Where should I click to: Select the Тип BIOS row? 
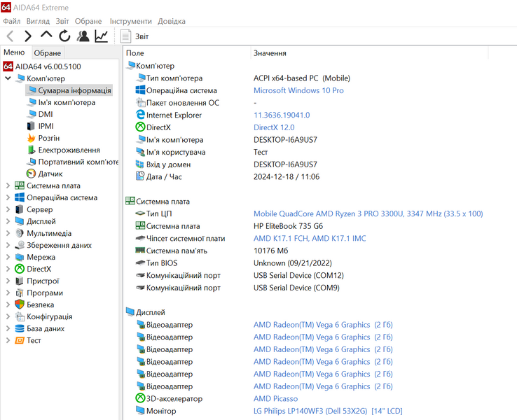tap(162, 263)
